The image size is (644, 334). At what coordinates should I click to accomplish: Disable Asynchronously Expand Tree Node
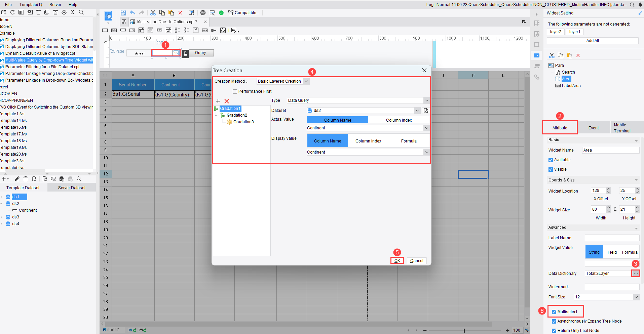[x=554, y=321]
